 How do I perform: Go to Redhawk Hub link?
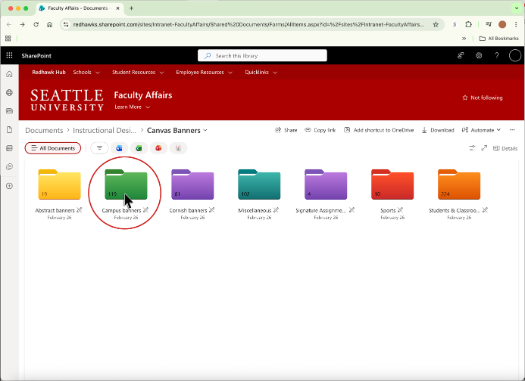coord(49,72)
